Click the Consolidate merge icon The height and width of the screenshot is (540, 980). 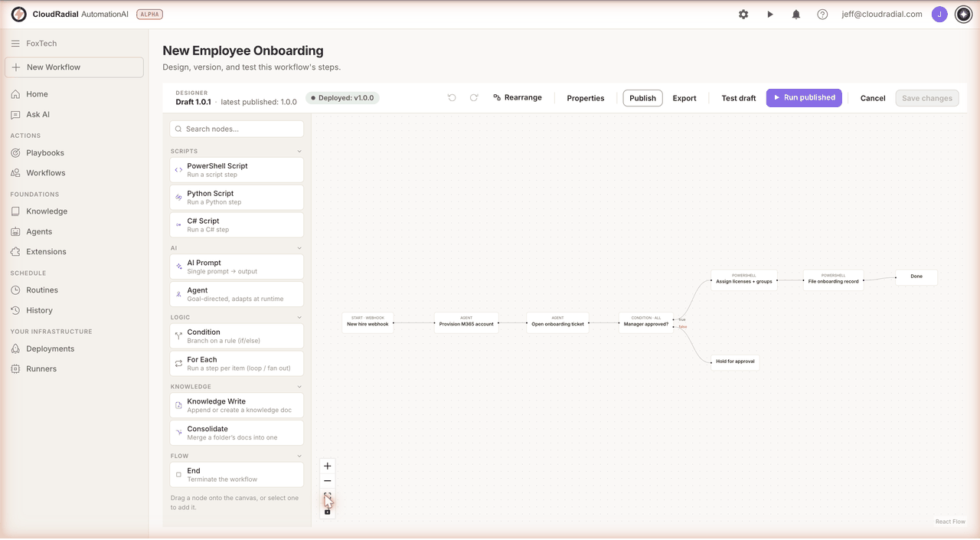click(x=178, y=433)
